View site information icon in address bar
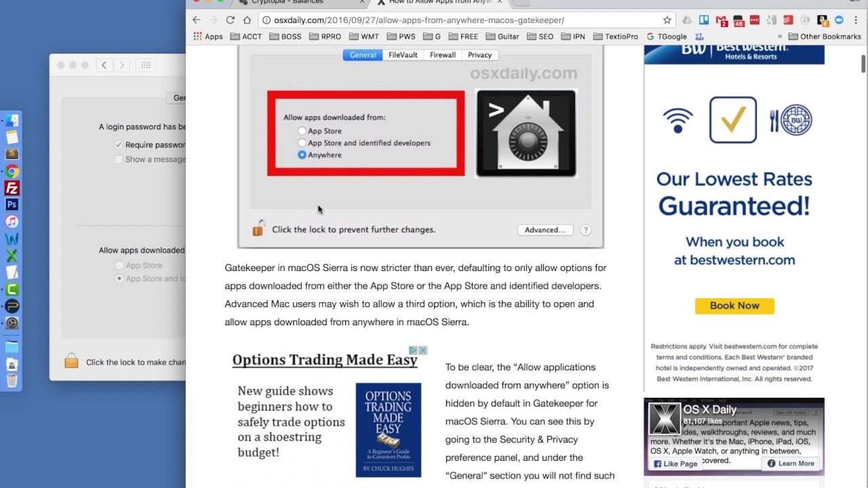Screen dimensions: 868x488 point(267,20)
